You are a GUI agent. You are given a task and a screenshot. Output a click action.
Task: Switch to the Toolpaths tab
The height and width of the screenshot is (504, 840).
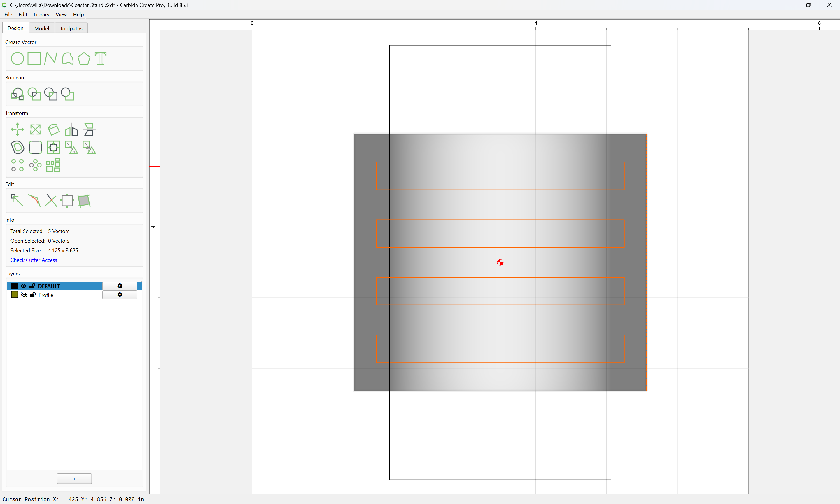71,28
